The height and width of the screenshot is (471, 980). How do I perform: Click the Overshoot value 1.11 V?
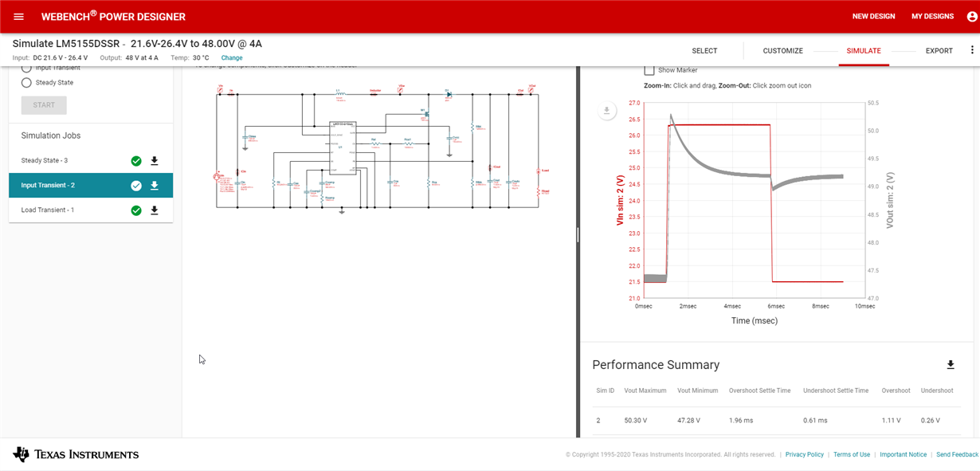[x=891, y=421]
